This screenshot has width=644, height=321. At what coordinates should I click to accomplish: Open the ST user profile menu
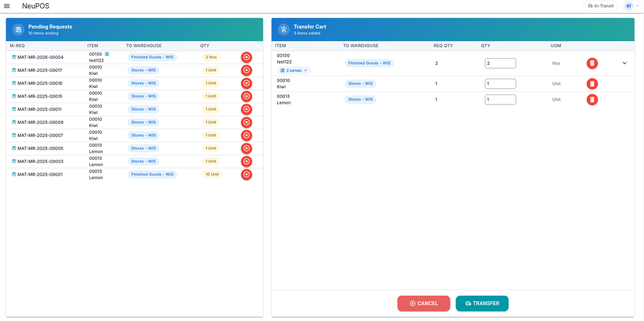click(x=631, y=6)
